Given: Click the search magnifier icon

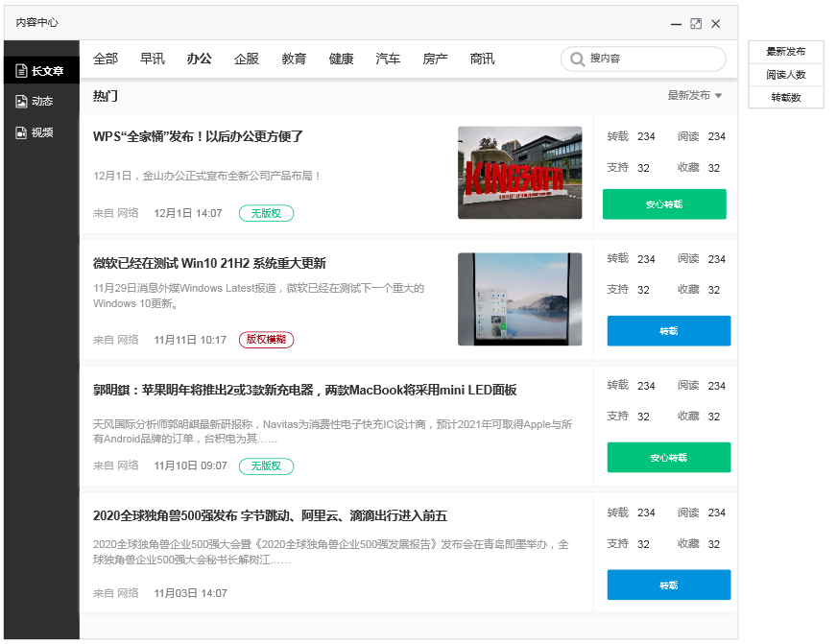Looking at the screenshot, I should (x=577, y=59).
